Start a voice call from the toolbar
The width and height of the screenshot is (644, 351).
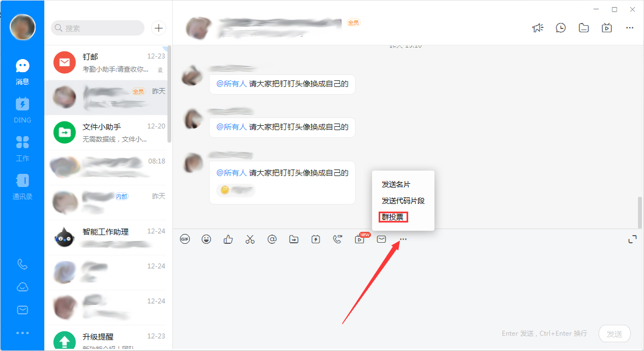[x=338, y=239]
